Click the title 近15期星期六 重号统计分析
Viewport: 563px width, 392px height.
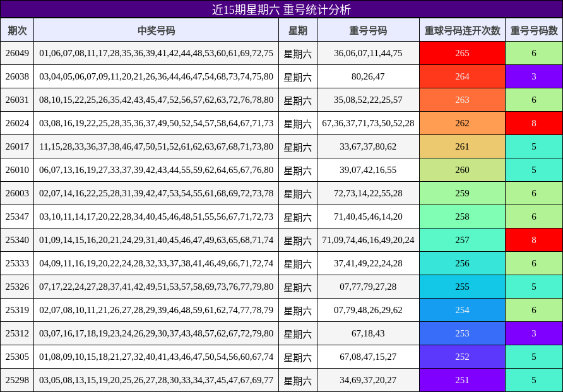281,9
